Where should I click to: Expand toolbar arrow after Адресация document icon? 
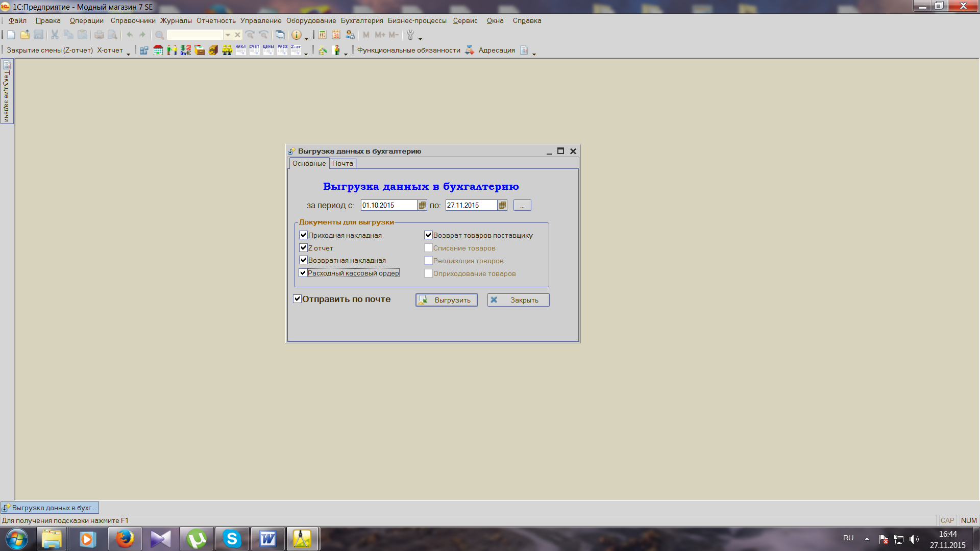534,54
